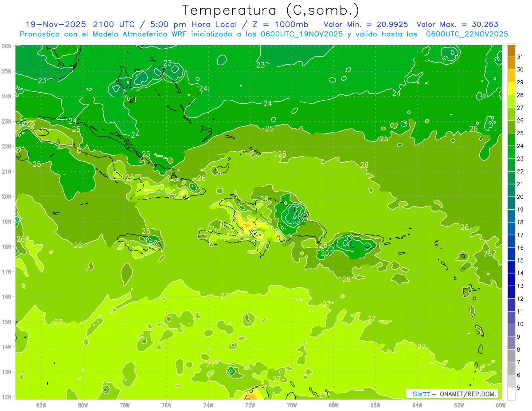532x411 pixels.
Task: Click the "14N" latitude axis label
Action: (7, 347)
